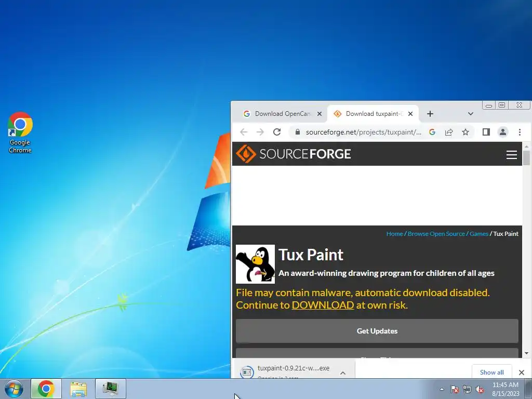Click the Google icon in the address bar
Image resolution: width=532 pixels, height=399 pixels.
[432, 132]
